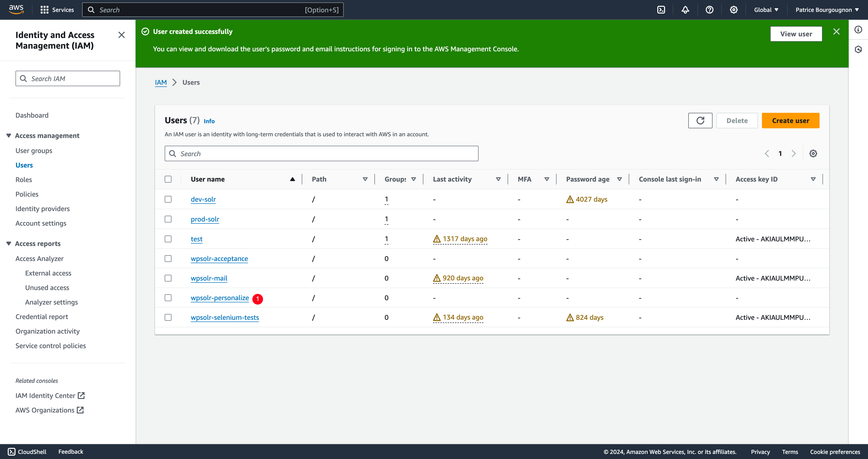The height and width of the screenshot is (459, 868).
Task: Click the warning icon beside 4027 days
Action: point(570,199)
